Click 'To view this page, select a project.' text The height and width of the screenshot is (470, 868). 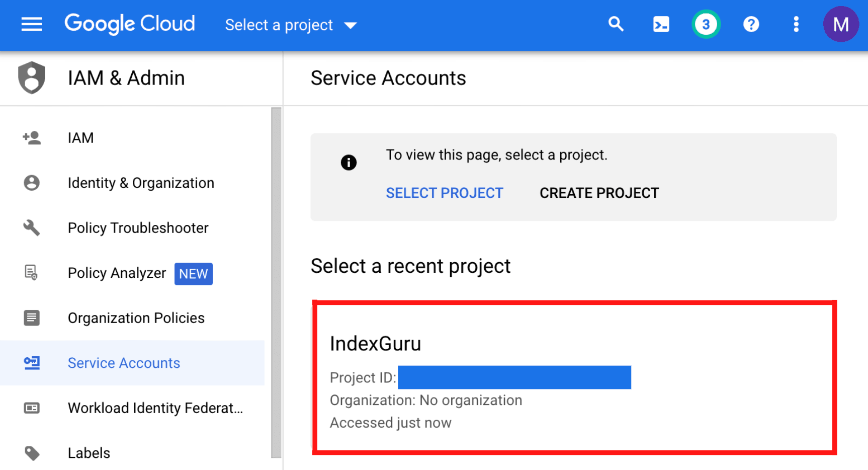[x=496, y=155]
